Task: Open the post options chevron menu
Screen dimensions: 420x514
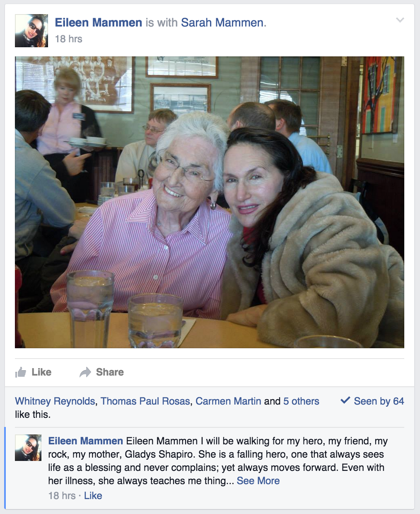Action: point(400,20)
